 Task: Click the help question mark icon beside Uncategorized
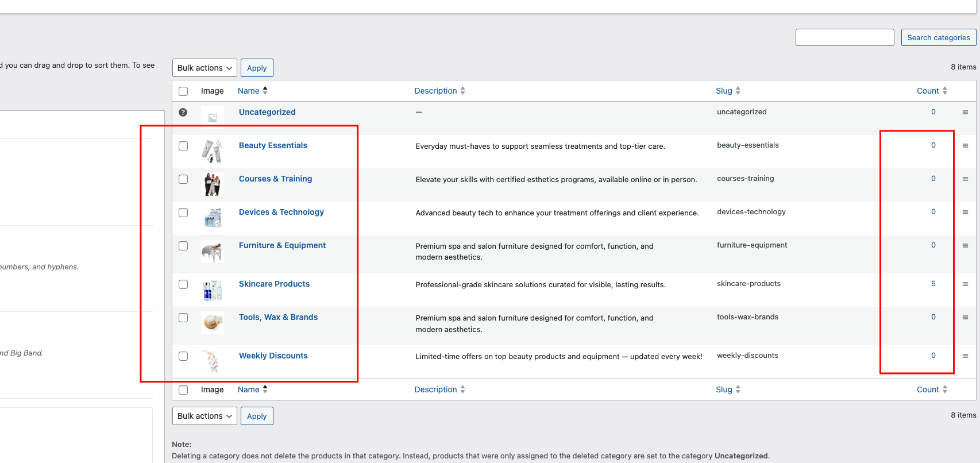(183, 113)
